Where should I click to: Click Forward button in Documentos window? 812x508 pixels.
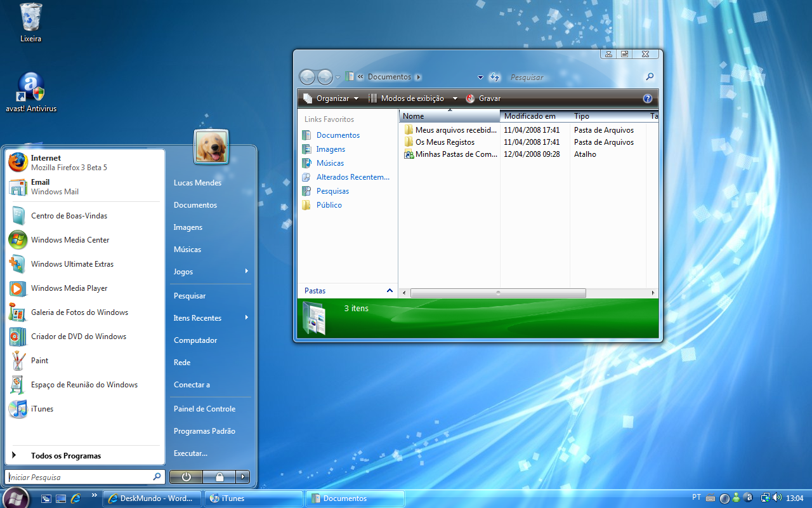(x=325, y=77)
